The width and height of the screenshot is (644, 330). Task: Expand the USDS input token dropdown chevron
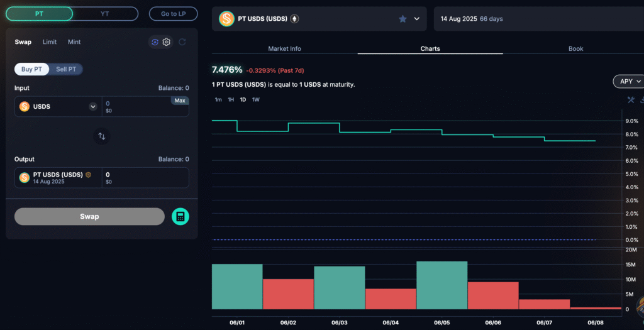pyautogui.click(x=93, y=107)
